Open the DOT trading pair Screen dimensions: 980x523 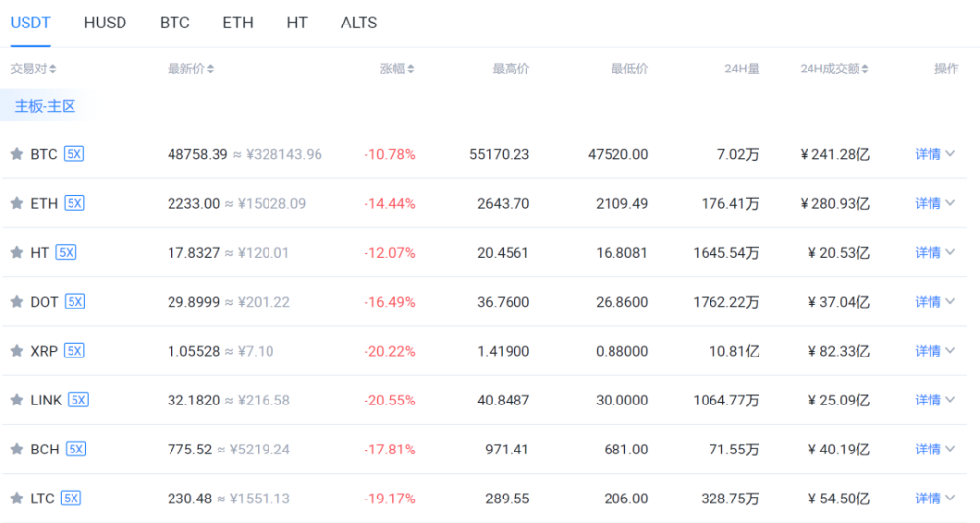(44, 302)
